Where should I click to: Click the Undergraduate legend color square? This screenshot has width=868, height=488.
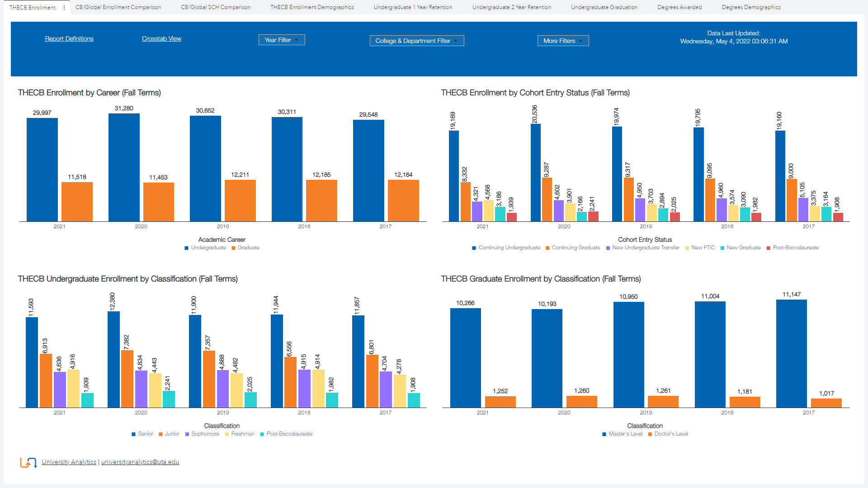pos(186,248)
